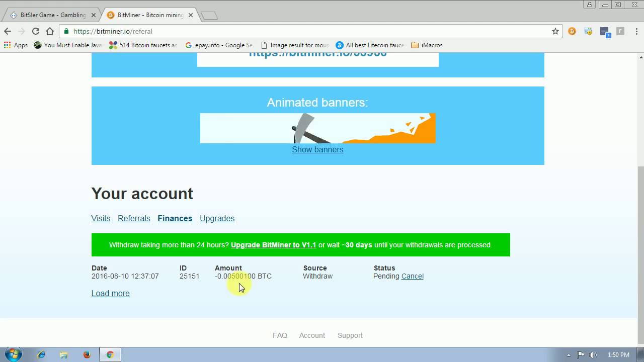Screen dimensions: 644x362
Task: Click Upgrade BitMiner to V1.1 link
Action: (273, 245)
